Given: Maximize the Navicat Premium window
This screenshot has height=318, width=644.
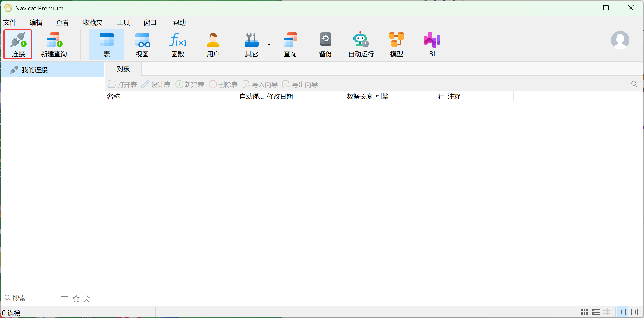Looking at the screenshot, I should pyautogui.click(x=606, y=8).
